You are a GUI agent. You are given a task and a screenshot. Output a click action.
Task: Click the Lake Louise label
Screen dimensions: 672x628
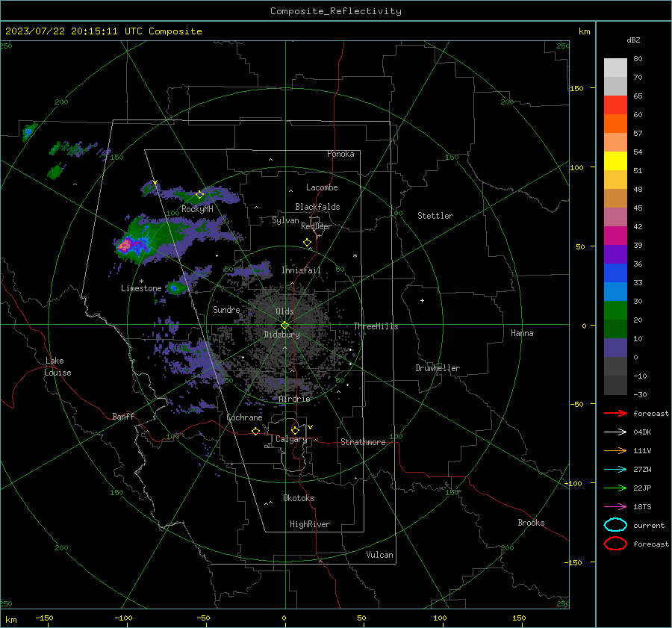(57, 367)
